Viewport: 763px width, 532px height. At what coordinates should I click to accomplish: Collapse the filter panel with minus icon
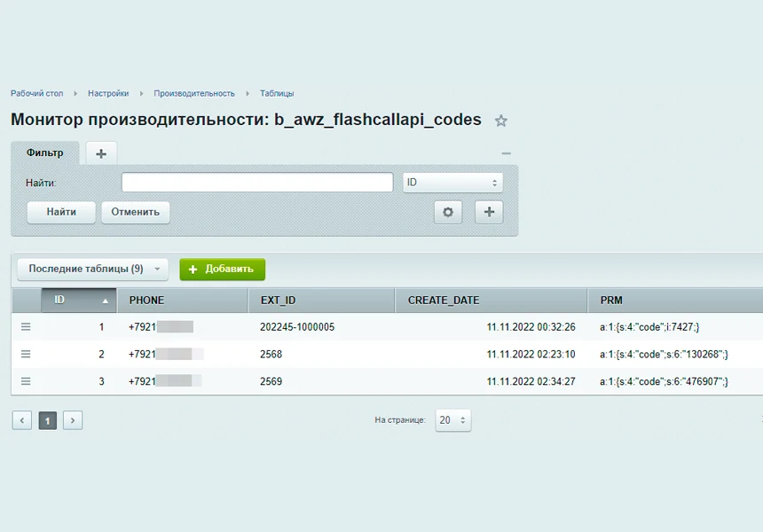pyautogui.click(x=506, y=153)
